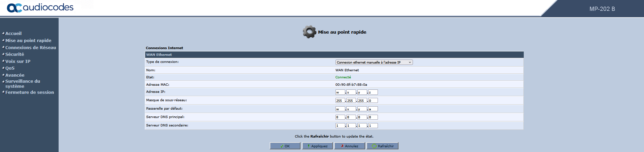Image resolution: width=644 pixels, height=152 pixels.
Task: Open the Type de connexion dropdown
Action: click(x=374, y=62)
